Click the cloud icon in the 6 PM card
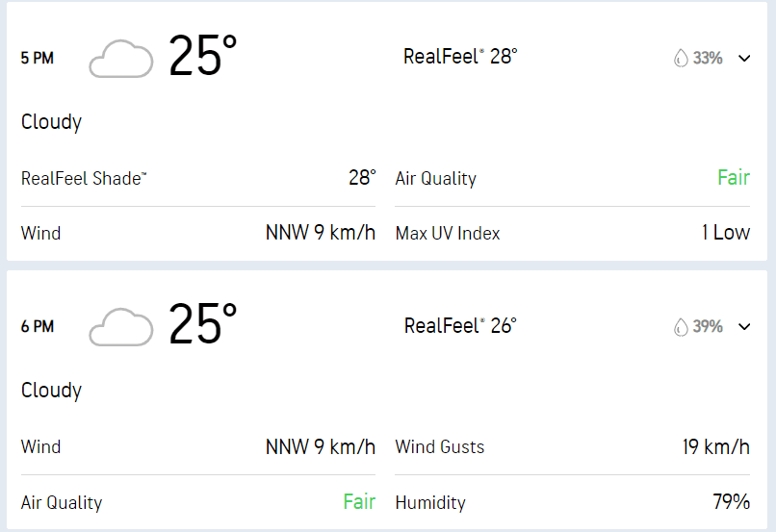 pos(120,327)
